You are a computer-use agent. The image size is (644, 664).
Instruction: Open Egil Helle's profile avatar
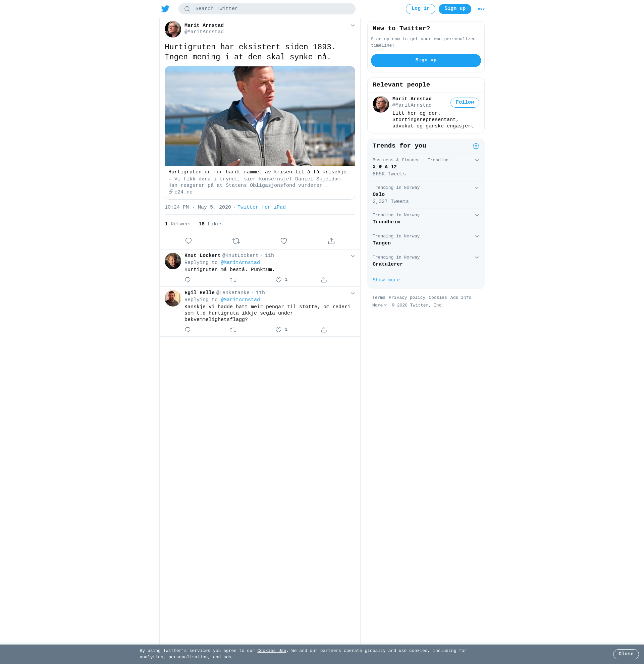point(173,298)
